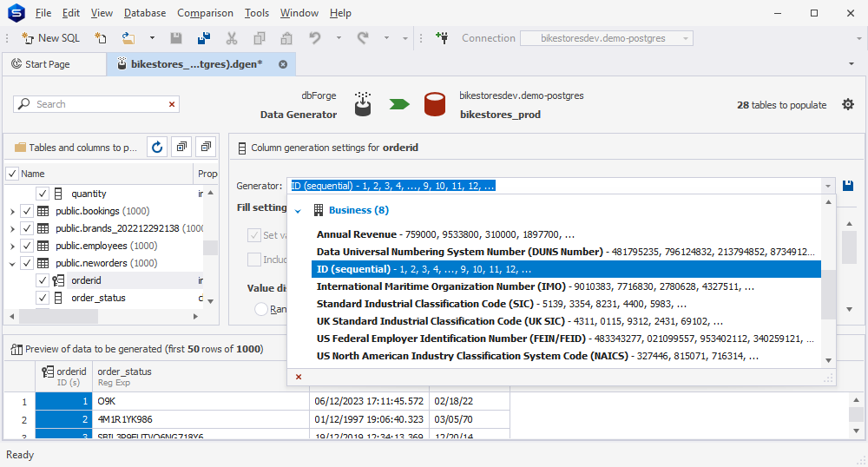The image size is (868, 467).
Task: Clear the search box with red X
Action: pos(172,104)
